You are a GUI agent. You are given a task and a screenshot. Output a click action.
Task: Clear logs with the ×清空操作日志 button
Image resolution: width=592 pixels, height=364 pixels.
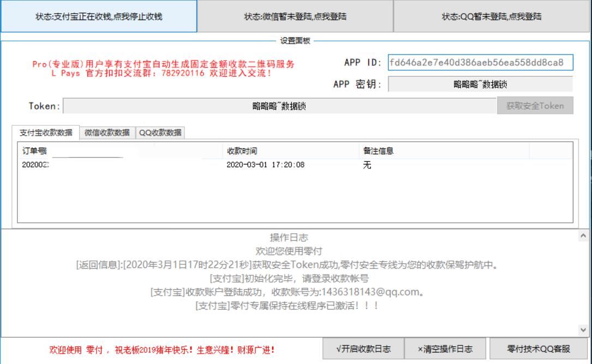445,349
